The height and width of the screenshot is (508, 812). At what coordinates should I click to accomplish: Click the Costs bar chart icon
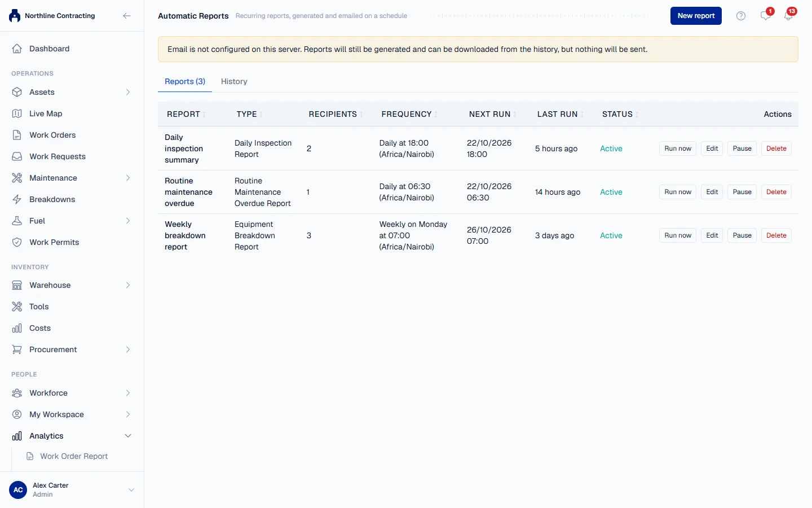coord(17,328)
